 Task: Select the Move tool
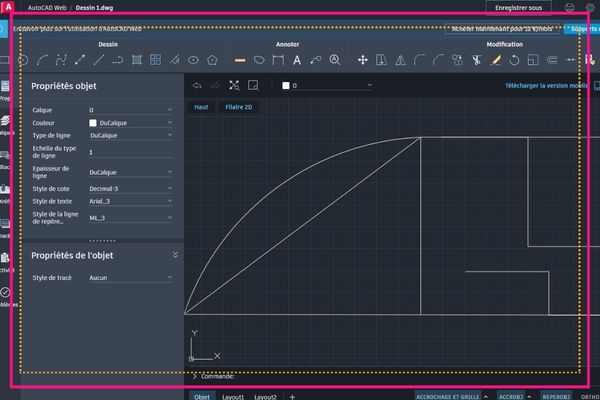coord(362,60)
